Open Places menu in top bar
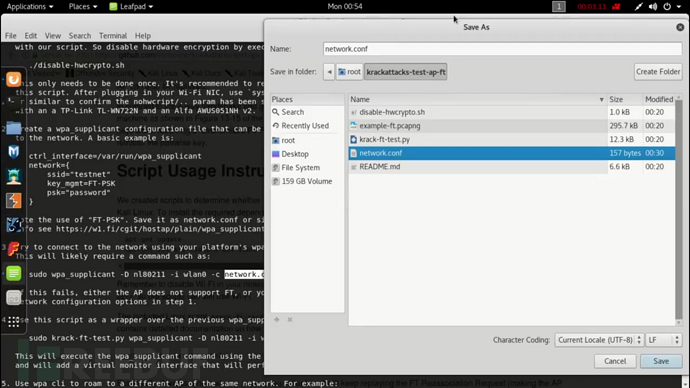Image resolution: width=690 pixels, height=388 pixels. point(83,6)
